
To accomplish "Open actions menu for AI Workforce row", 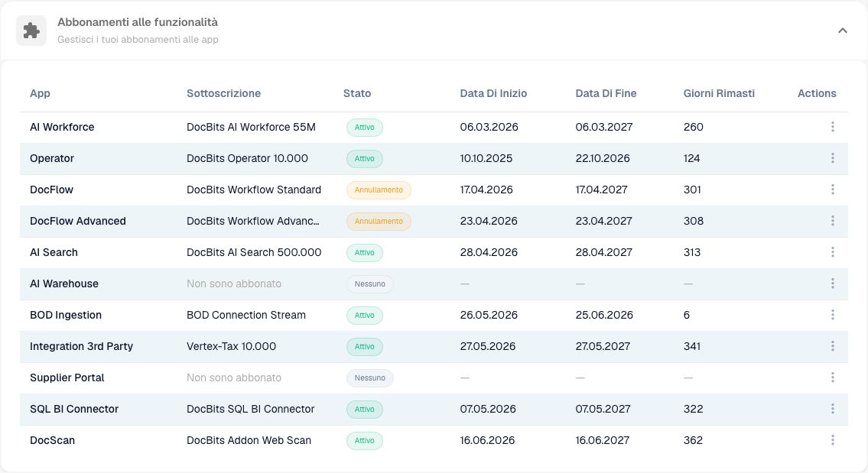I will click(833, 127).
